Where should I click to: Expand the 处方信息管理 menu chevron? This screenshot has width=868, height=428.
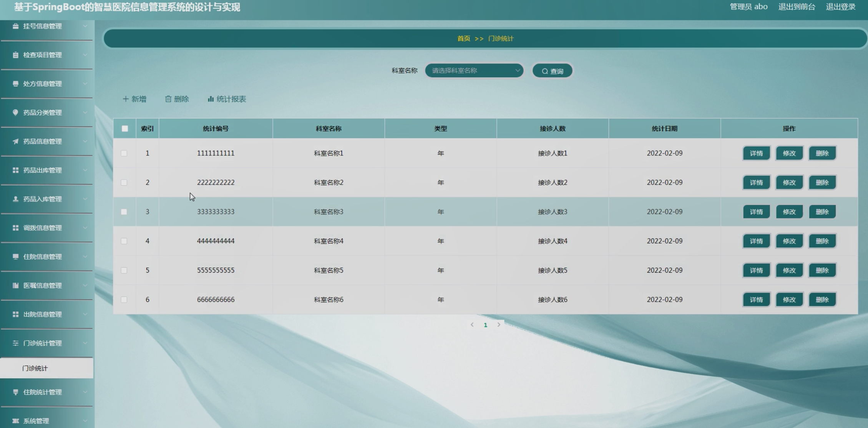[x=85, y=83]
